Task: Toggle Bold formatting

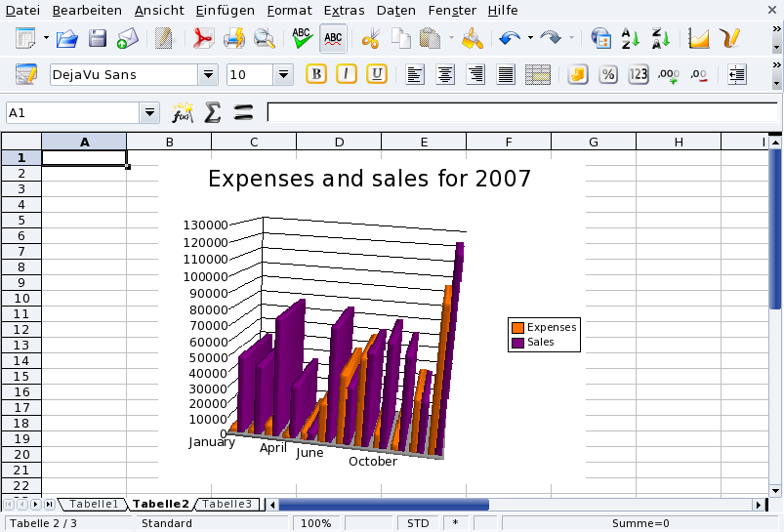Action: coord(315,74)
